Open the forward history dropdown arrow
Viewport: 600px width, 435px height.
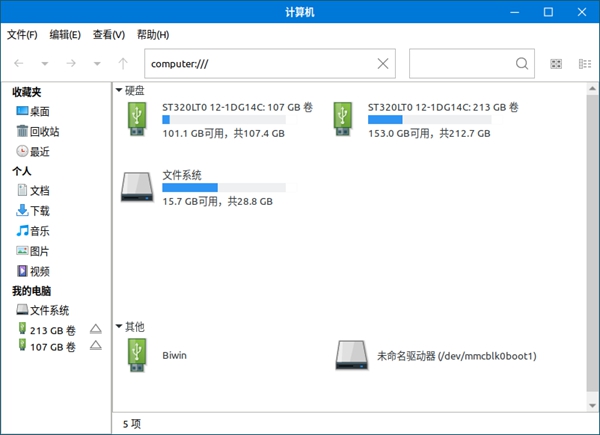(x=97, y=64)
